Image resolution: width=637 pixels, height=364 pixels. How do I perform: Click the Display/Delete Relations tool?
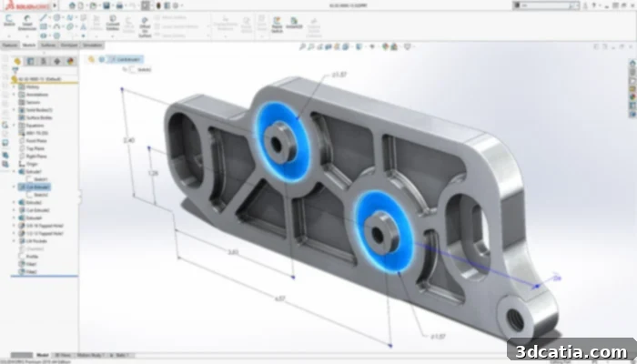click(x=226, y=24)
